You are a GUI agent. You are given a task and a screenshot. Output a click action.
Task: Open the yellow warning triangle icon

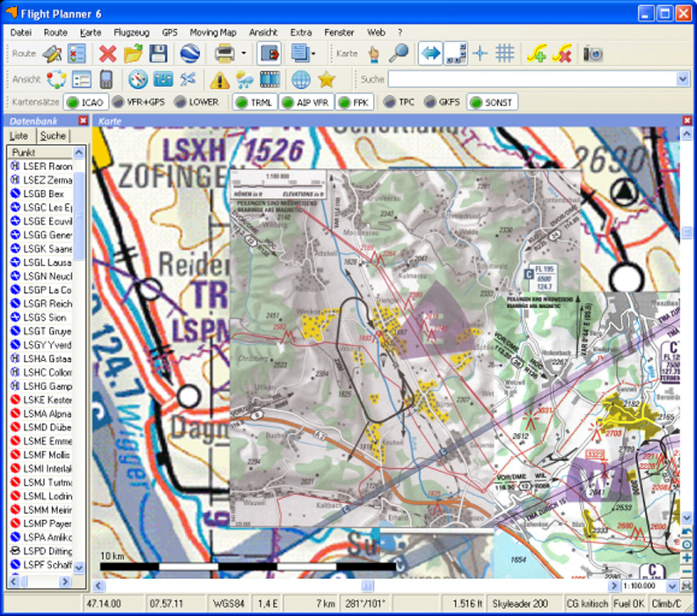220,79
